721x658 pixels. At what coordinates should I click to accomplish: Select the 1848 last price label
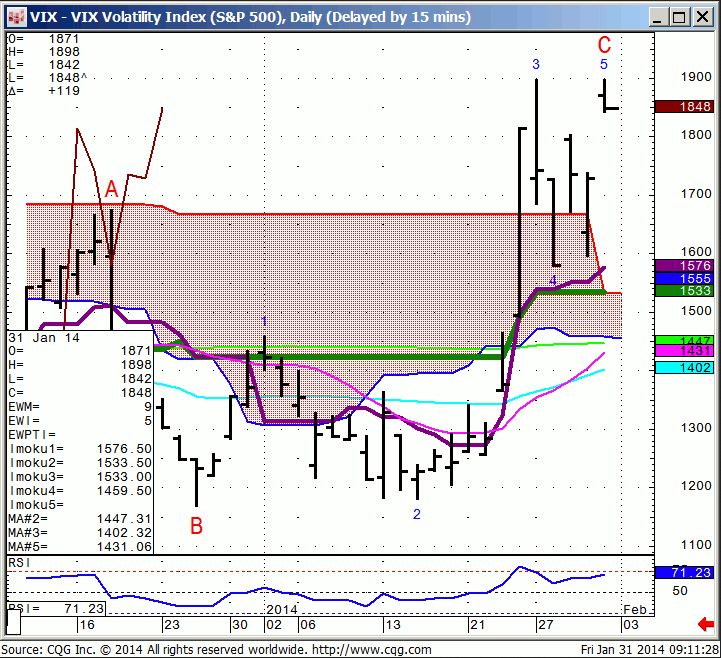(685, 107)
